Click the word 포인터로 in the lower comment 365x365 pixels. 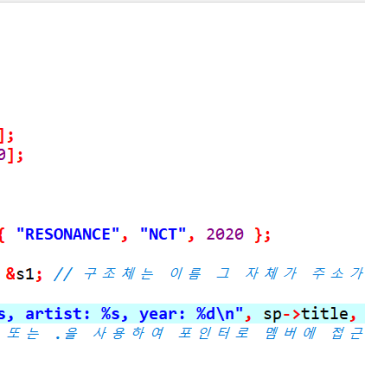(x=213, y=333)
